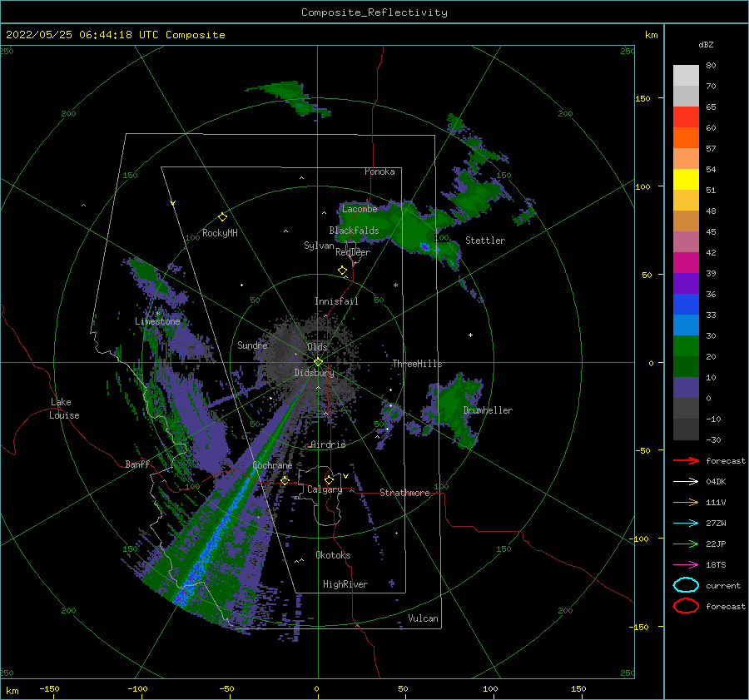Image resolution: width=749 pixels, height=700 pixels.
Task: Click the 2022/05/25 06:44:18 UTC timestamp
Action: tap(82, 35)
